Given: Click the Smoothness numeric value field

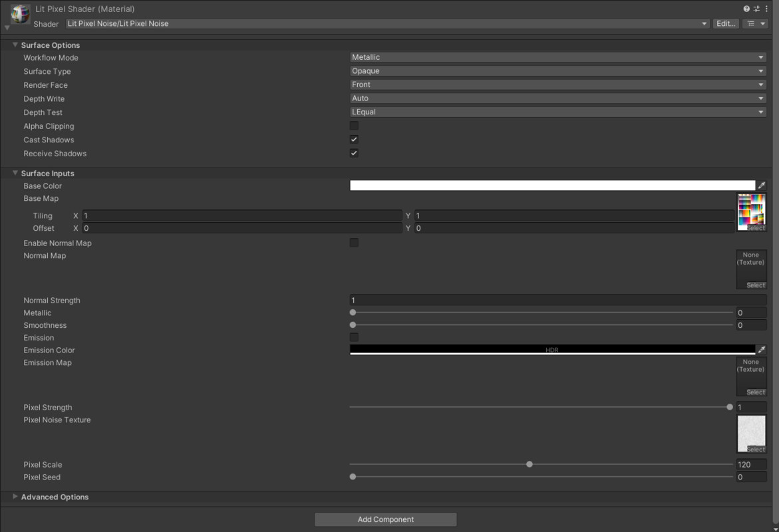Looking at the screenshot, I should 751,325.
